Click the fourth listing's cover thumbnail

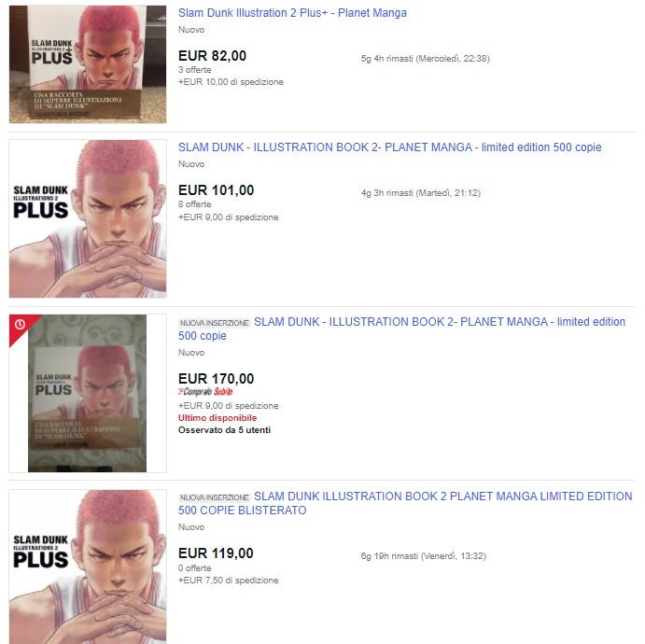(x=88, y=567)
